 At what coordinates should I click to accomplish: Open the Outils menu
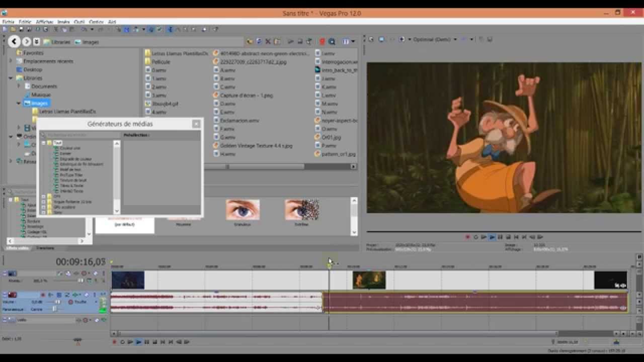(x=79, y=22)
